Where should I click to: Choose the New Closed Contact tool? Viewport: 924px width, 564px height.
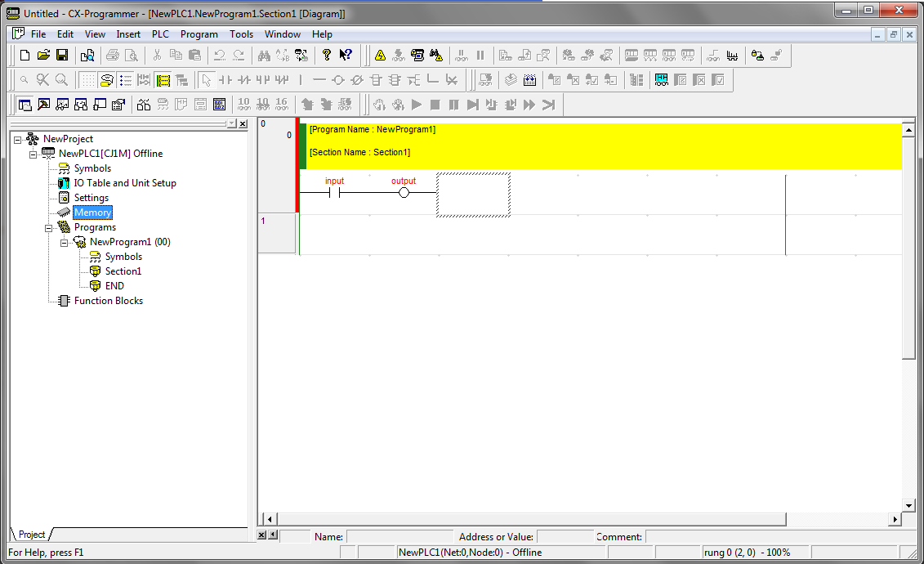click(244, 80)
